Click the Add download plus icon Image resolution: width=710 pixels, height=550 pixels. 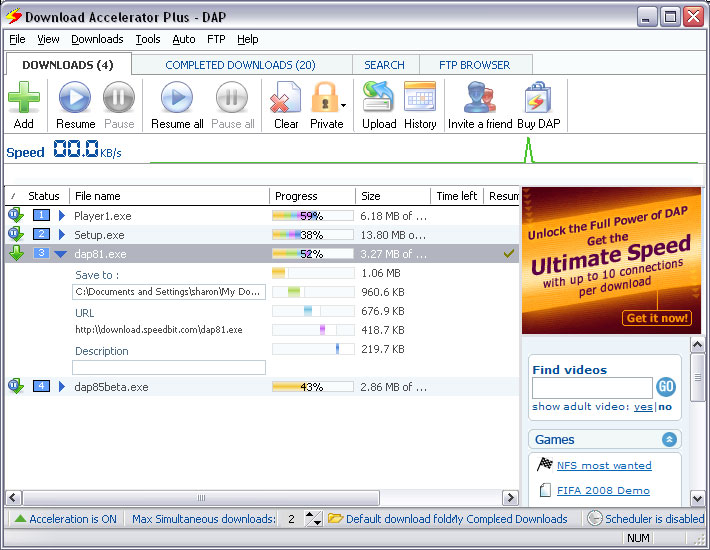point(24,99)
